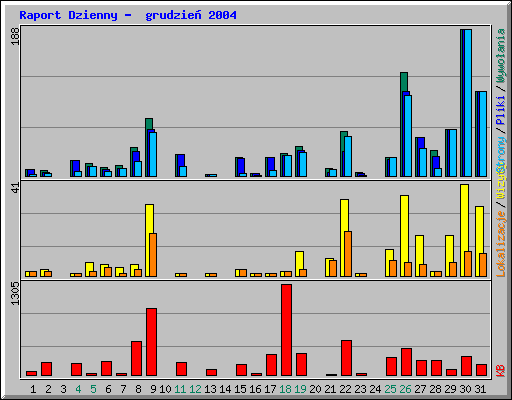This screenshot has width=512, height=400.
Task: Click day label 7 on the x-axis
Action: [123, 389]
